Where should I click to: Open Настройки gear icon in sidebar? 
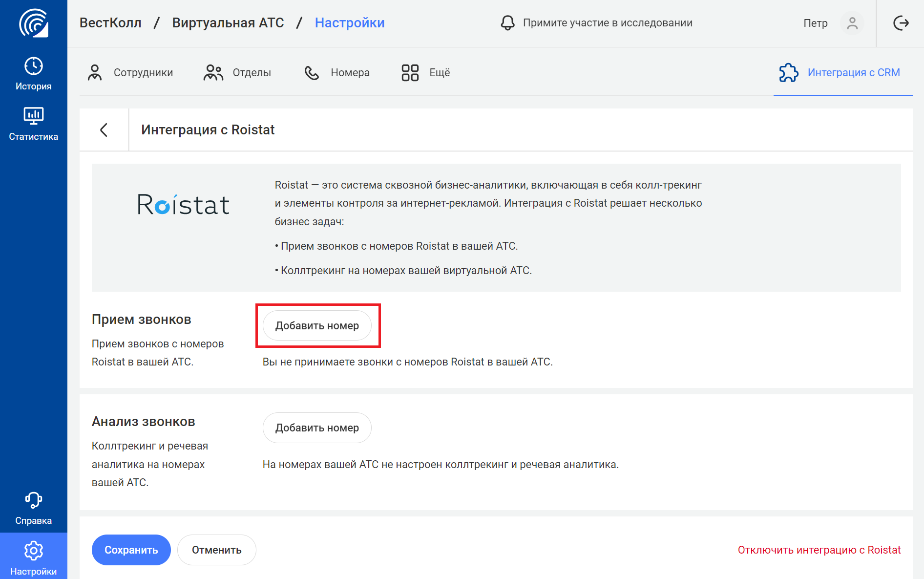point(34,551)
